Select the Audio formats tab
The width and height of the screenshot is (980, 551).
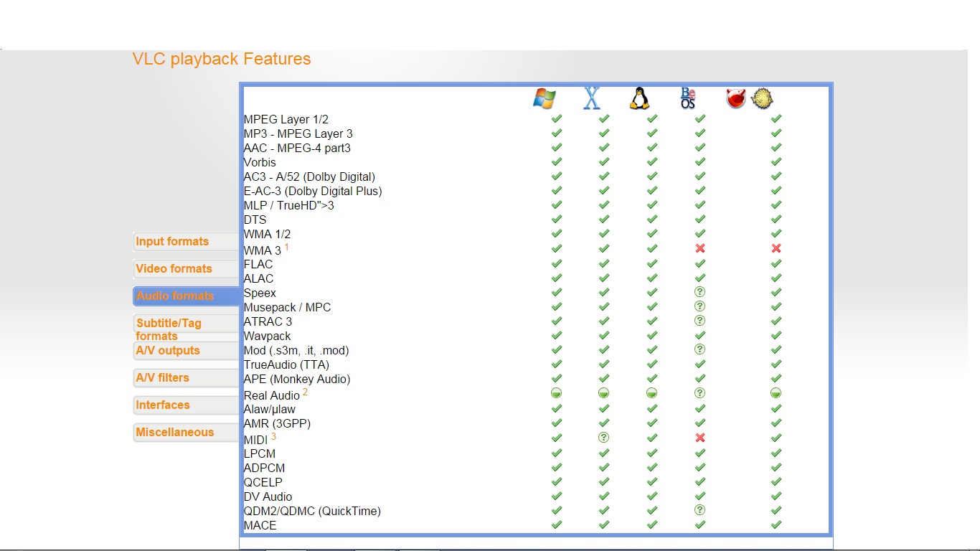click(187, 296)
